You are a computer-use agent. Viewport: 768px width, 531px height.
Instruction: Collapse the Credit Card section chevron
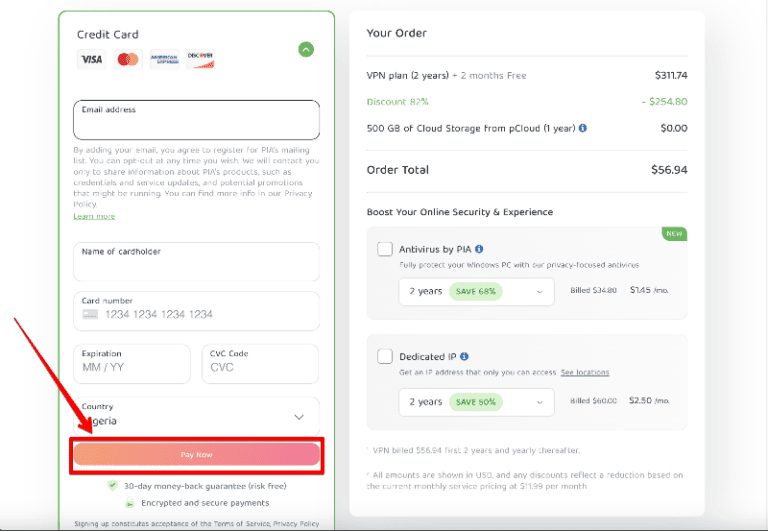tap(306, 49)
